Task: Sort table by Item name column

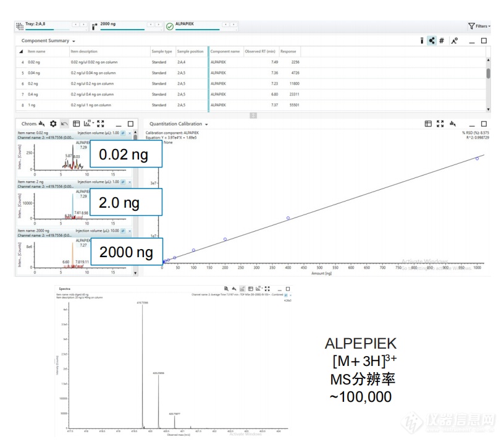Action: coord(37,51)
